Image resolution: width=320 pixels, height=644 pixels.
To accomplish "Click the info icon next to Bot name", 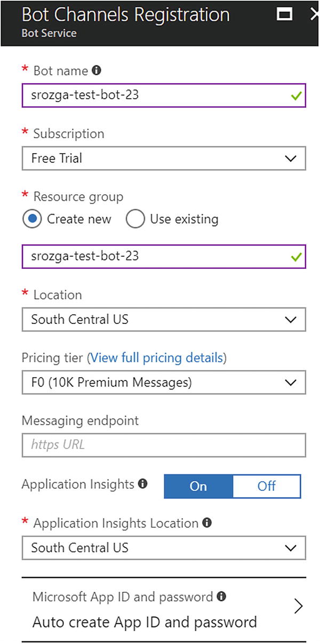I will click(x=97, y=70).
